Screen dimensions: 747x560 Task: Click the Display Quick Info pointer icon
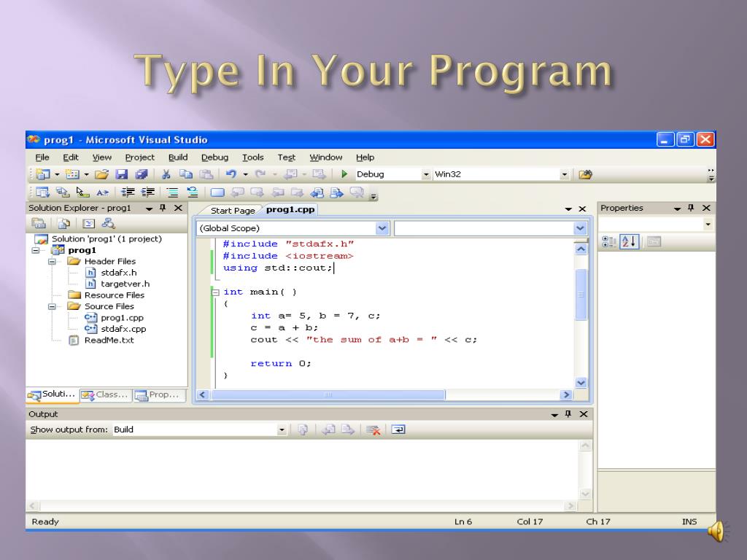[83, 192]
